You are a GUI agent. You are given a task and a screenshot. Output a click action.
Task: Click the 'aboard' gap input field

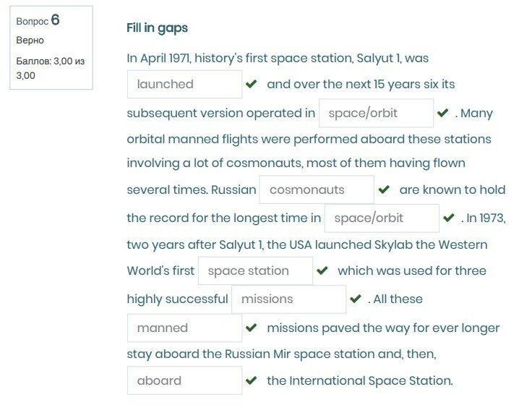pyautogui.click(x=184, y=380)
